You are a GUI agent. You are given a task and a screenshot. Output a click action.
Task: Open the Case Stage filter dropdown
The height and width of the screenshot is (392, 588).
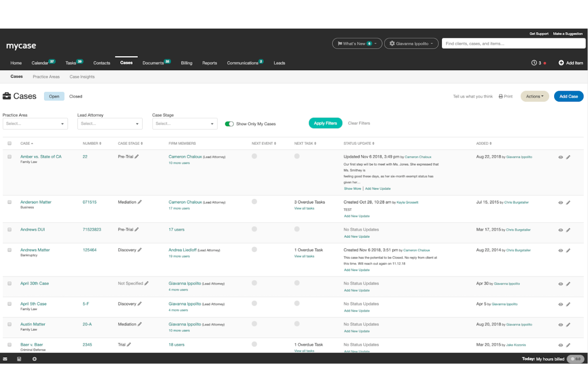185,124
